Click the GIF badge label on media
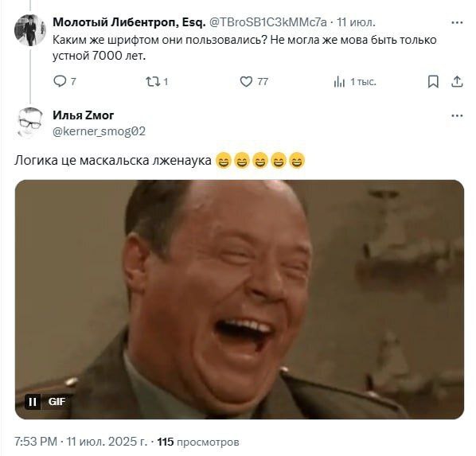 click(x=57, y=402)
